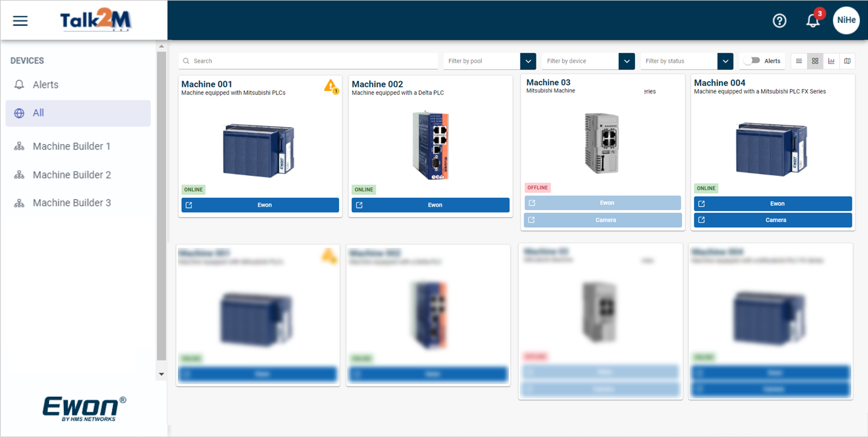
Task: Click ONLINE status badge on Machine 002
Action: point(364,190)
